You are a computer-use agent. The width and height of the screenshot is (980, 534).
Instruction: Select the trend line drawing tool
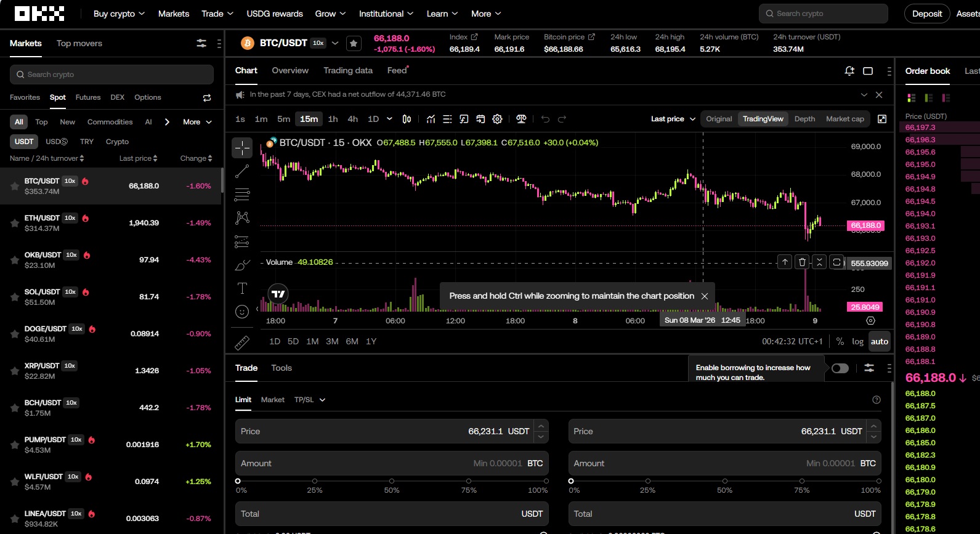pos(242,171)
